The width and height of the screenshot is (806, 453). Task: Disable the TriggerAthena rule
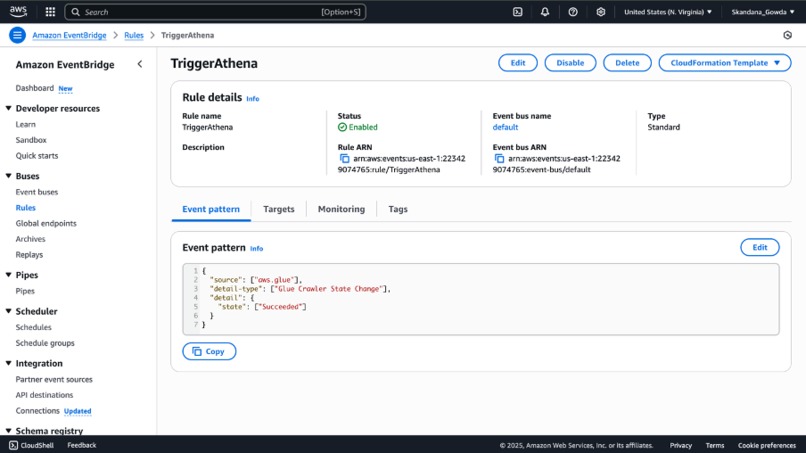click(x=570, y=63)
